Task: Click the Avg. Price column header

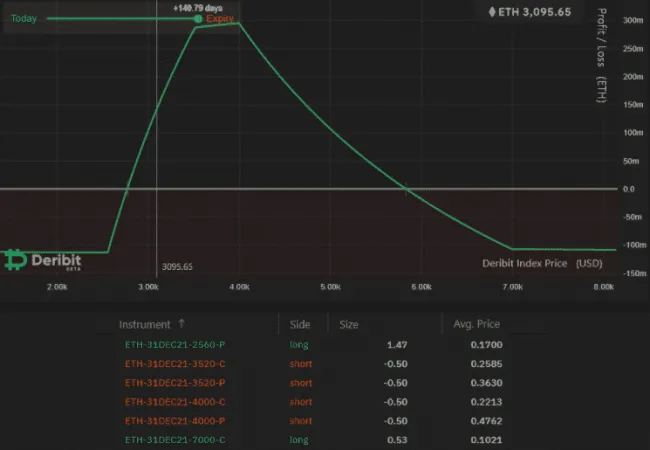Action: [476, 324]
